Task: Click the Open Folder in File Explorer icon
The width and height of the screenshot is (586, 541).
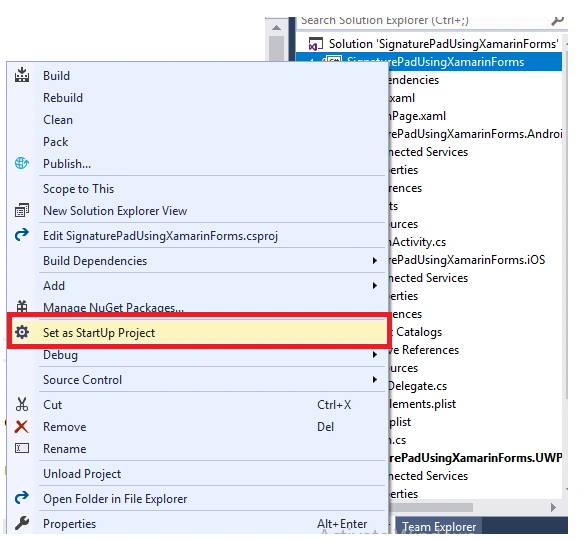Action: pos(22,498)
